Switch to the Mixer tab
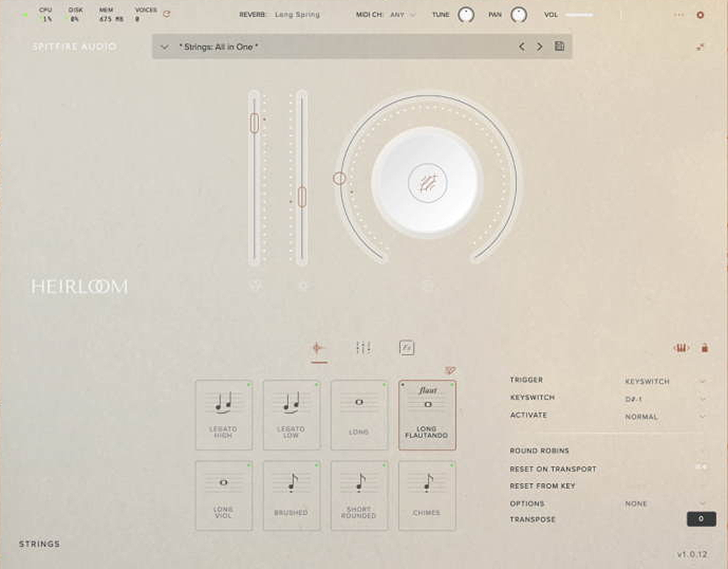728x569 pixels. (x=363, y=347)
